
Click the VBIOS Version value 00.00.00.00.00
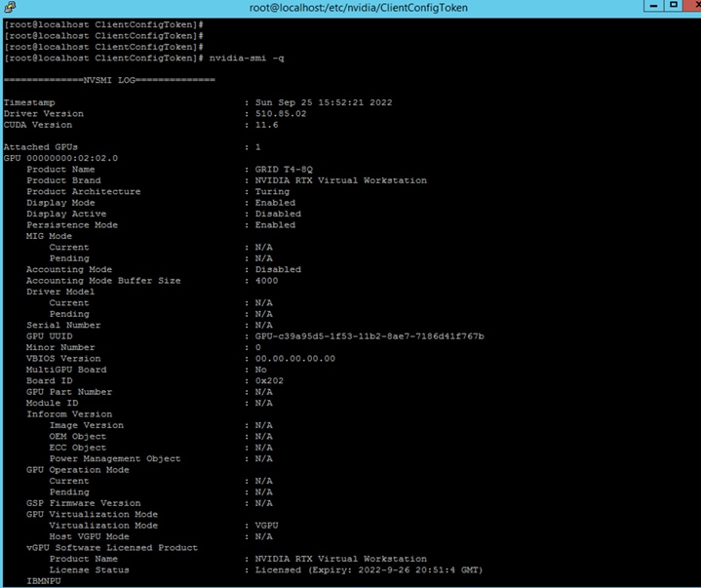click(x=295, y=359)
